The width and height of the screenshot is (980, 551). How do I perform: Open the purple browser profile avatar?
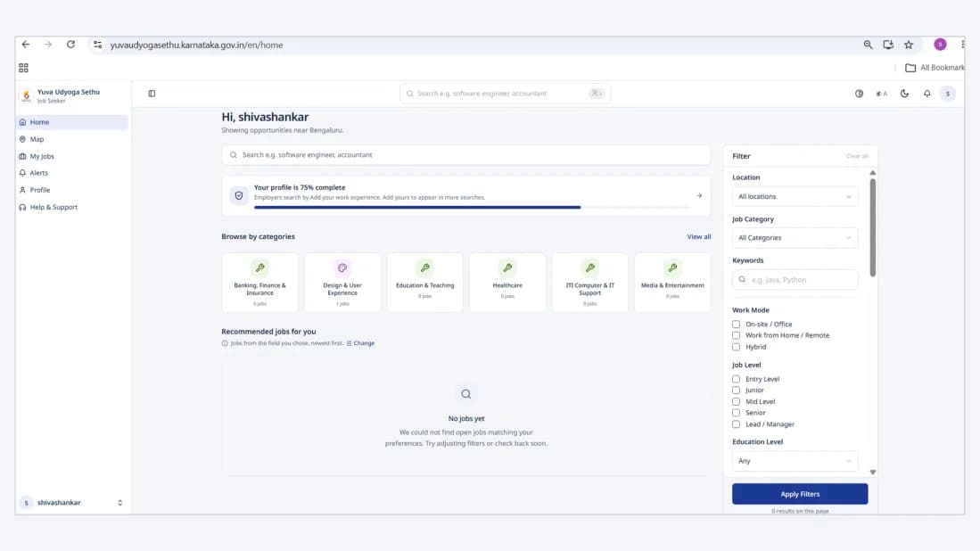[940, 45]
